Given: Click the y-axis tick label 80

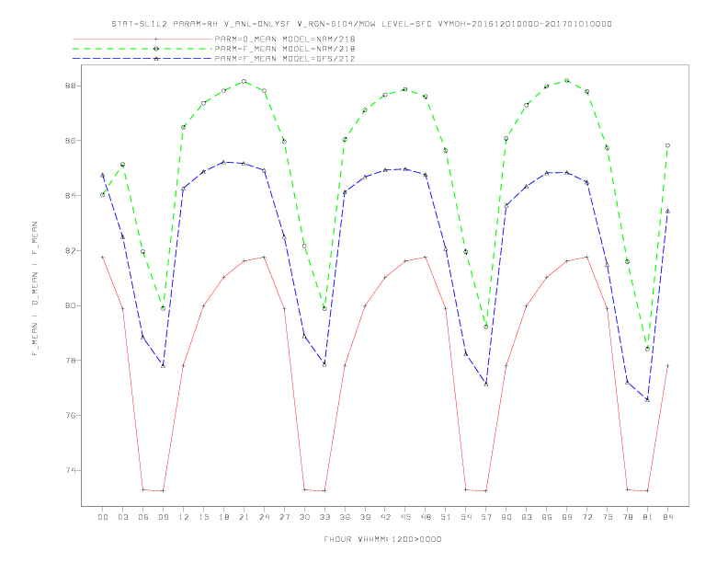Looking at the screenshot, I should tap(71, 305).
